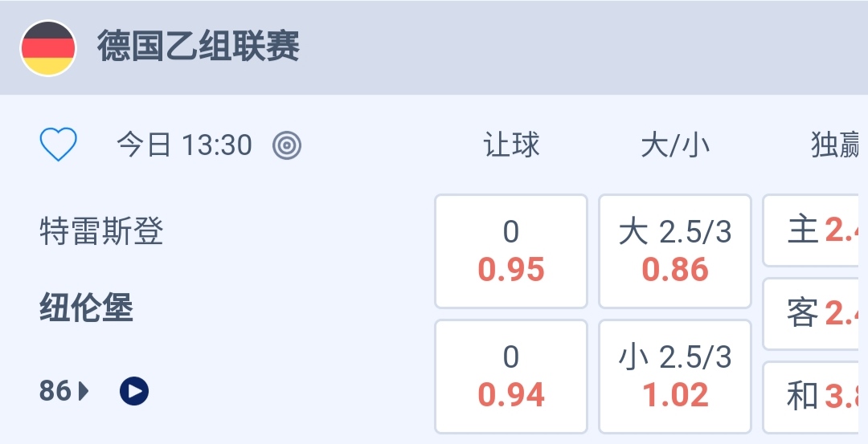Click the German flag league icon
Screen dimensions: 868x444
[x=48, y=48]
